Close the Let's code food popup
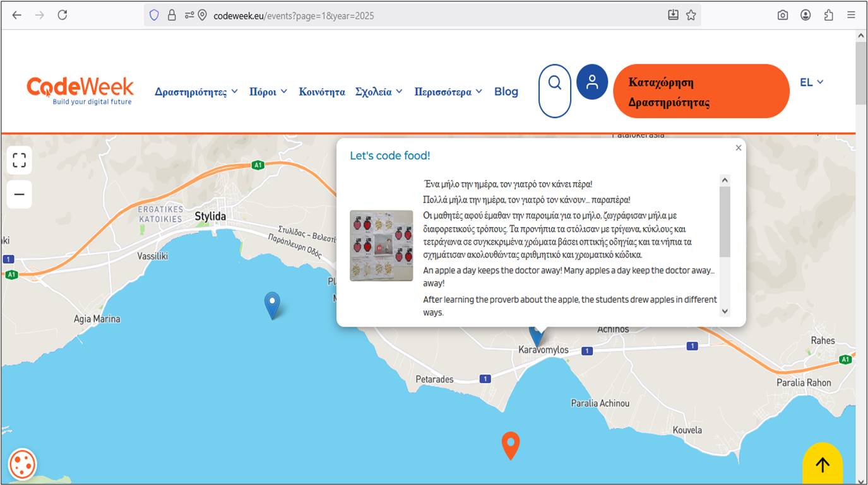The width and height of the screenshot is (868, 485). (739, 148)
